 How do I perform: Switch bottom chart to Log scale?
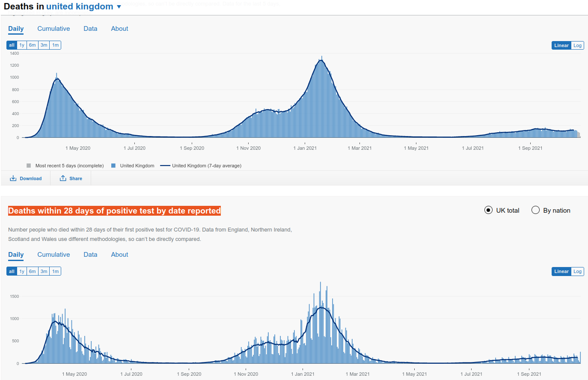click(x=577, y=271)
